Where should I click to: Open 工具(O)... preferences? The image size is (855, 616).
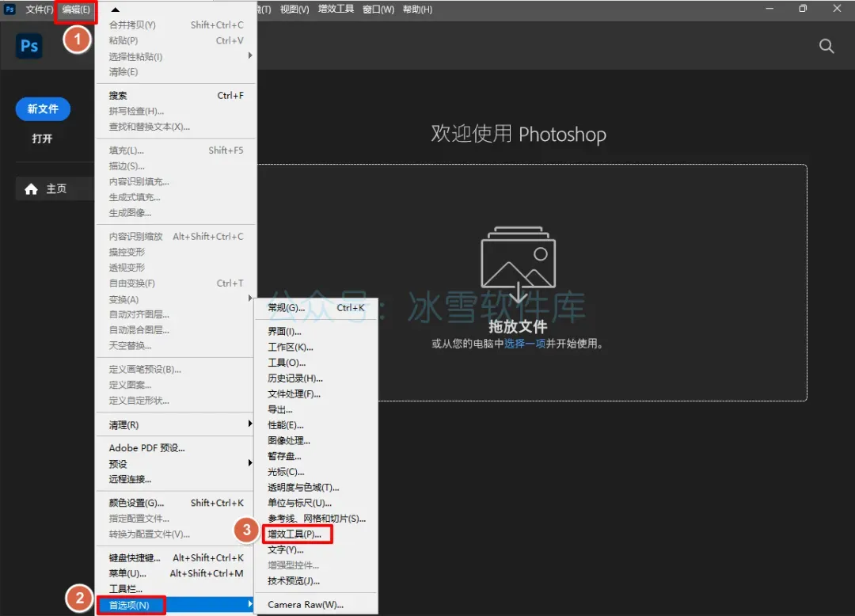click(x=316, y=363)
